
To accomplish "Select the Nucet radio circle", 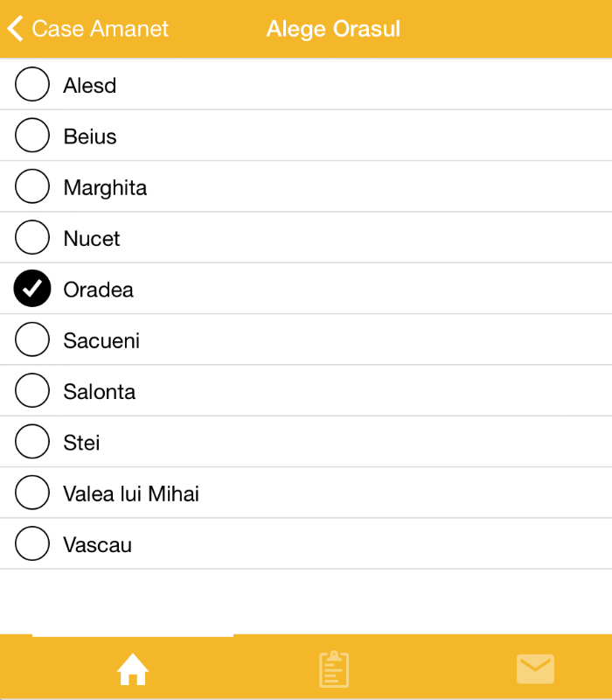I will (x=32, y=238).
